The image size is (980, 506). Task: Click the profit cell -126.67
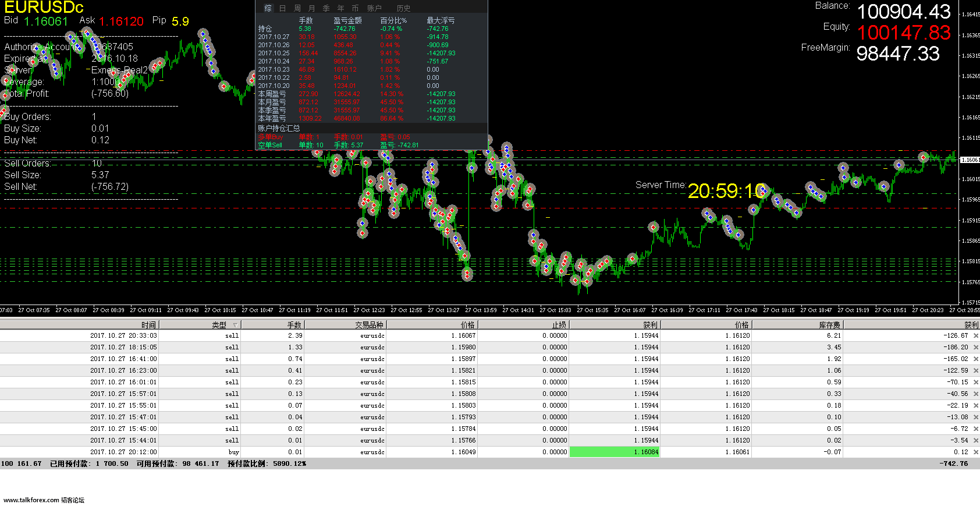(x=956, y=335)
